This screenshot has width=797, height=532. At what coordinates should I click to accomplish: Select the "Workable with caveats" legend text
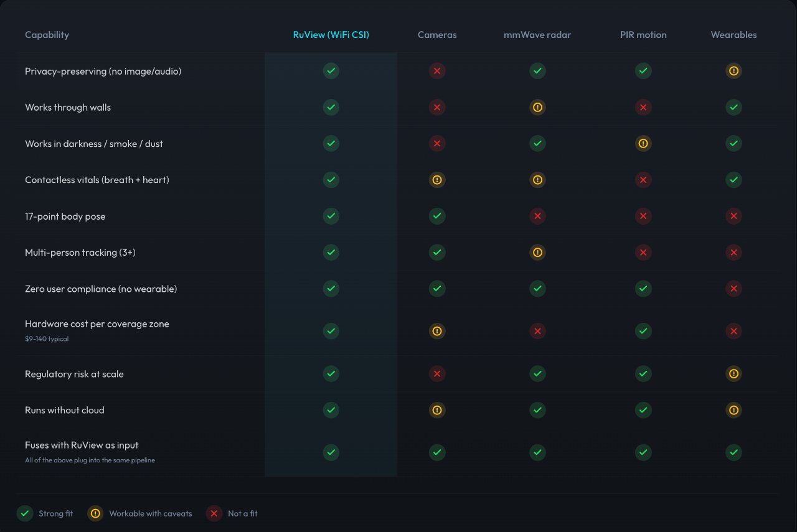click(x=151, y=513)
